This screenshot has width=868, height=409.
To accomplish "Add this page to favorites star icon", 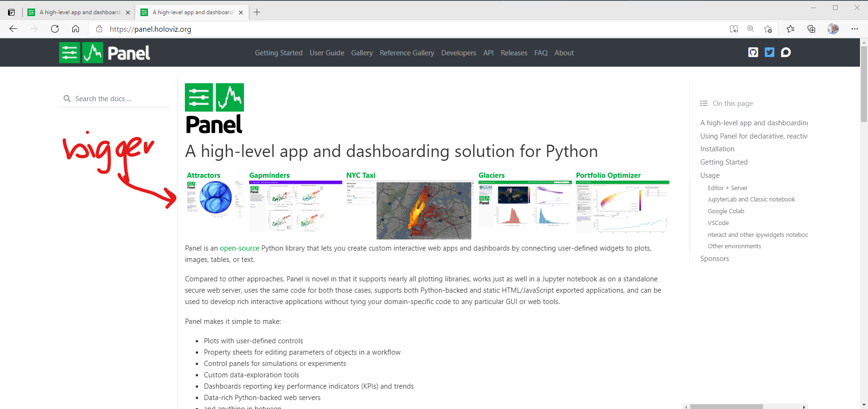I will [768, 29].
